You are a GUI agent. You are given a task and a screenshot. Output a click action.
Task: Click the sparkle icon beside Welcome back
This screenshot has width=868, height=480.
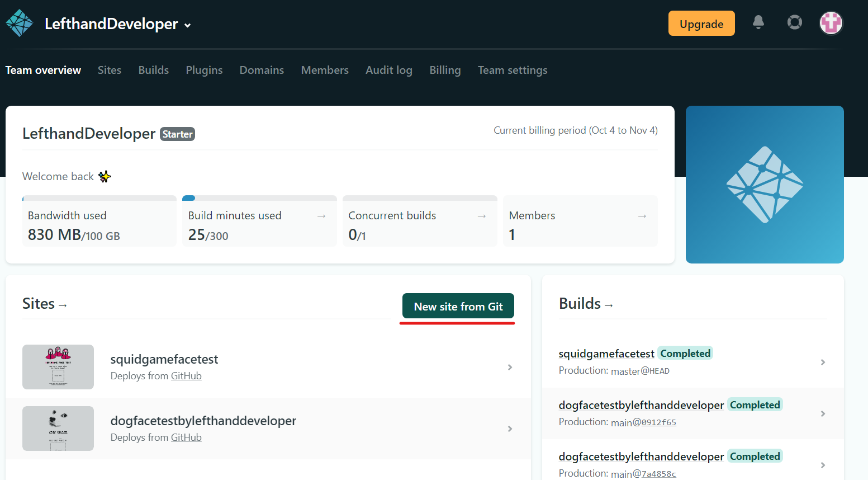tap(105, 177)
